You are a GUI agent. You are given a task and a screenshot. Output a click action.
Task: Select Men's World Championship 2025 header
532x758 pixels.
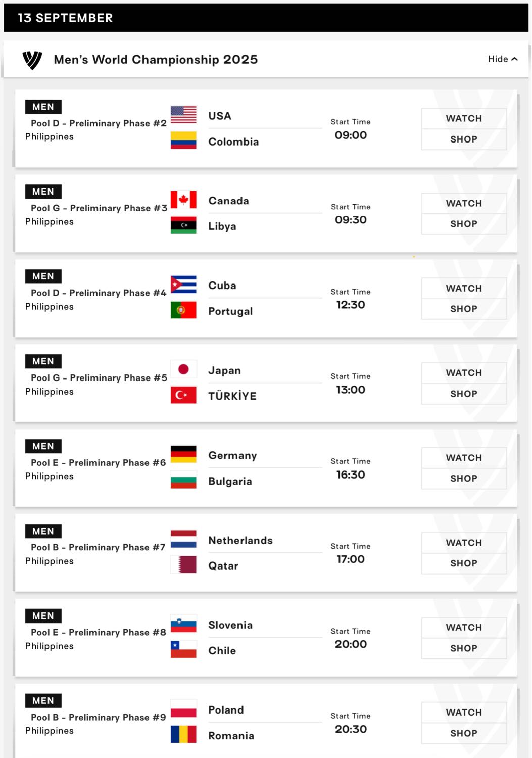(156, 60)
